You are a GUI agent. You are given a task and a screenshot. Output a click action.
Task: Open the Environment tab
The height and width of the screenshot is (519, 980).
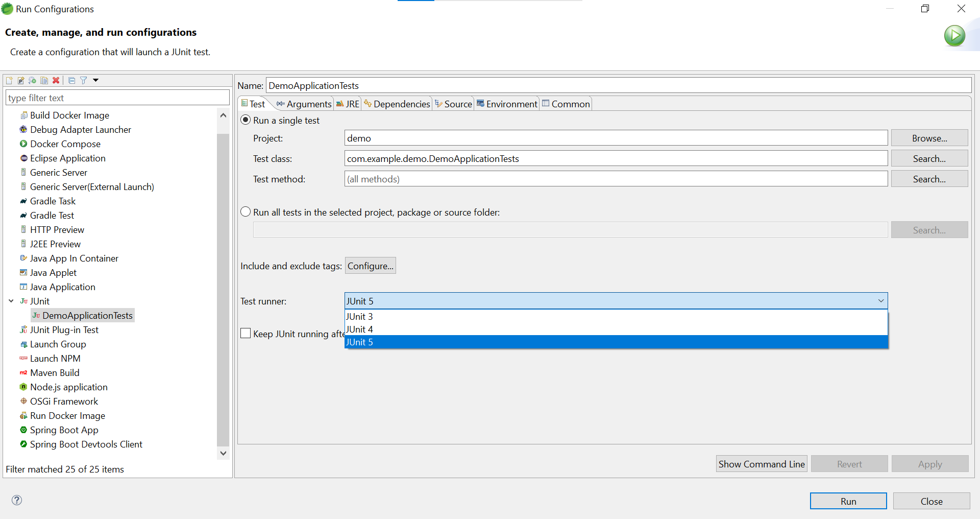coord(507,104)
